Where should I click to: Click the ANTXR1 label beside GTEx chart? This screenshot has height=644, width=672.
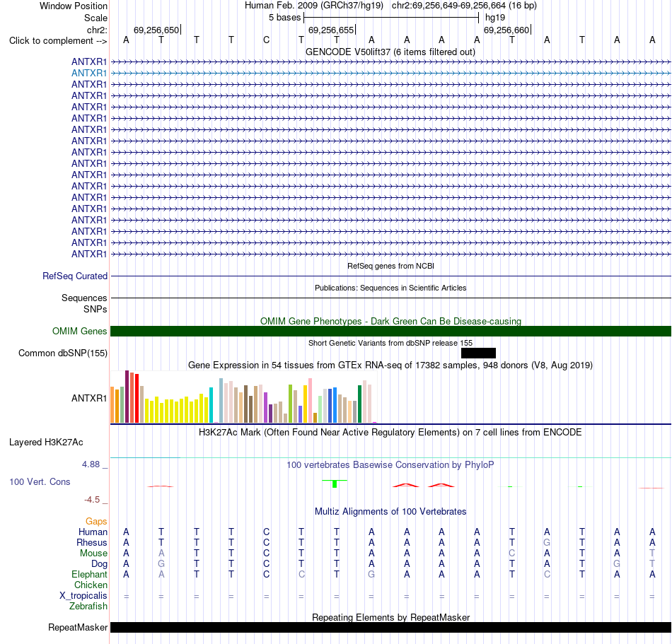coord(89,398)
